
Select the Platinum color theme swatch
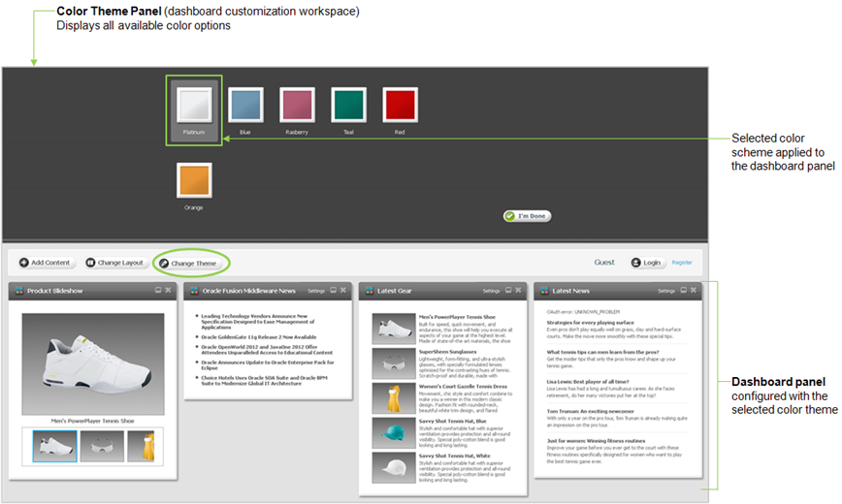[194, 104]
